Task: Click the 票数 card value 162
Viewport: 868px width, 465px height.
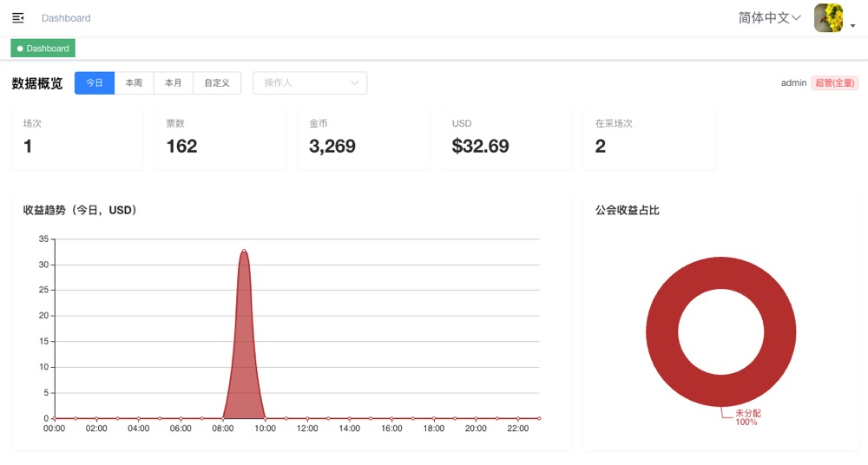Action: click(181, 146)
